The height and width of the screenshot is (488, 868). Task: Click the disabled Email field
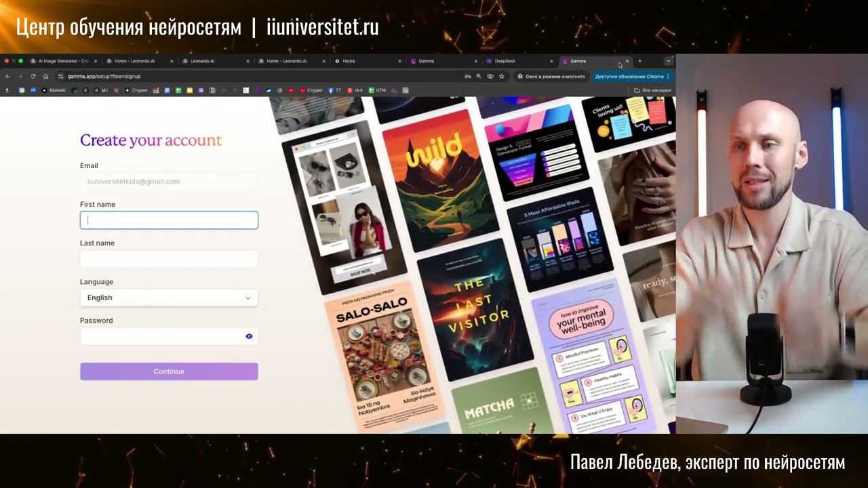169,182
